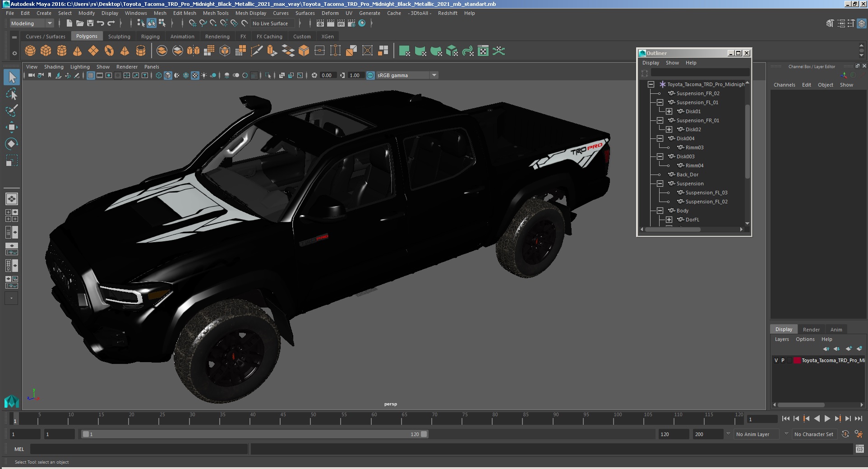The height and width of the screenshot is (469, 868).
Task: Play animation forwards
Action: pos(827,418)
